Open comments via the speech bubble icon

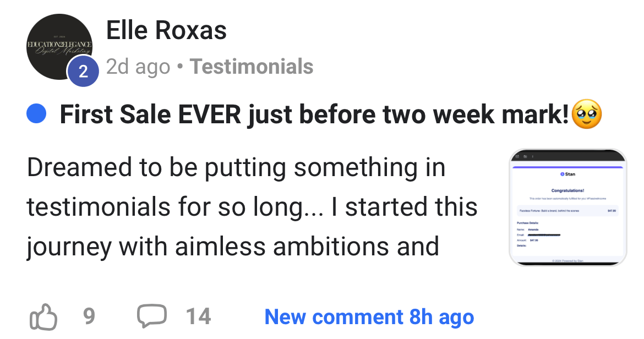point(151,316)
